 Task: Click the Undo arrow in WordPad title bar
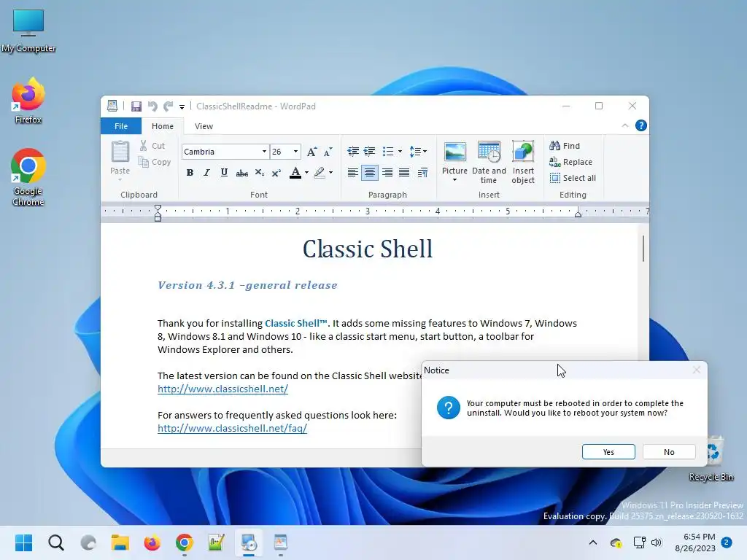(152, 106)
